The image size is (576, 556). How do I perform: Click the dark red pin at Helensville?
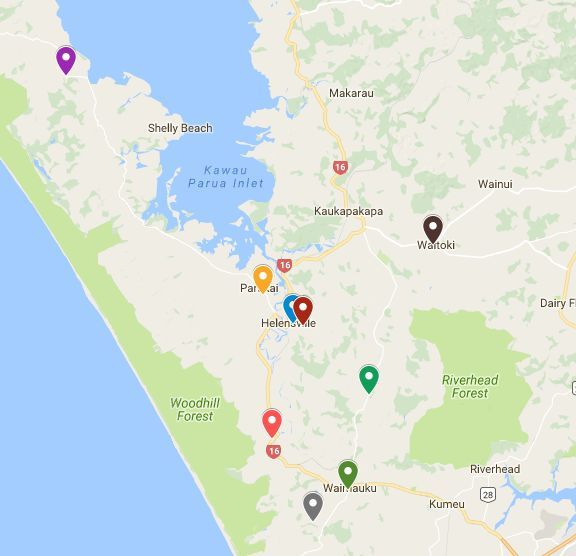coord(303,310)
